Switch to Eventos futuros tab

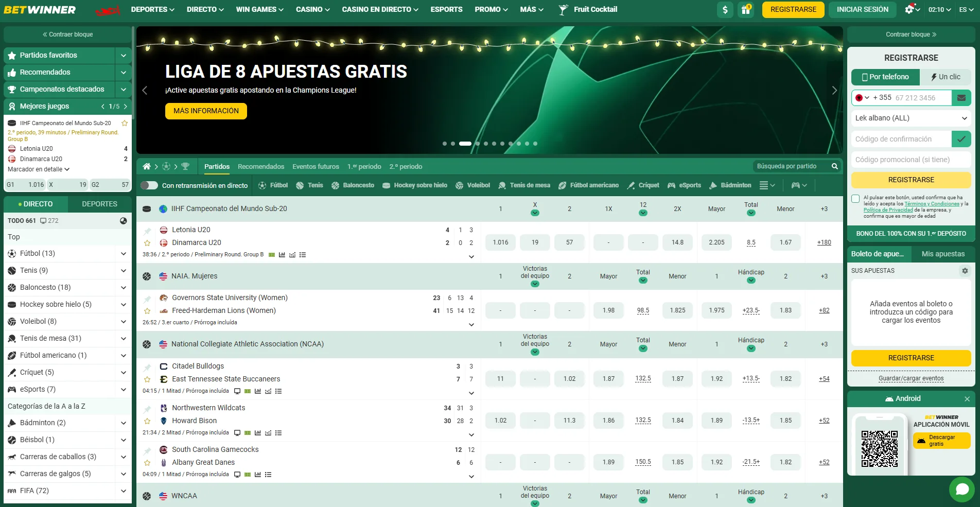[x=316, y=167]
